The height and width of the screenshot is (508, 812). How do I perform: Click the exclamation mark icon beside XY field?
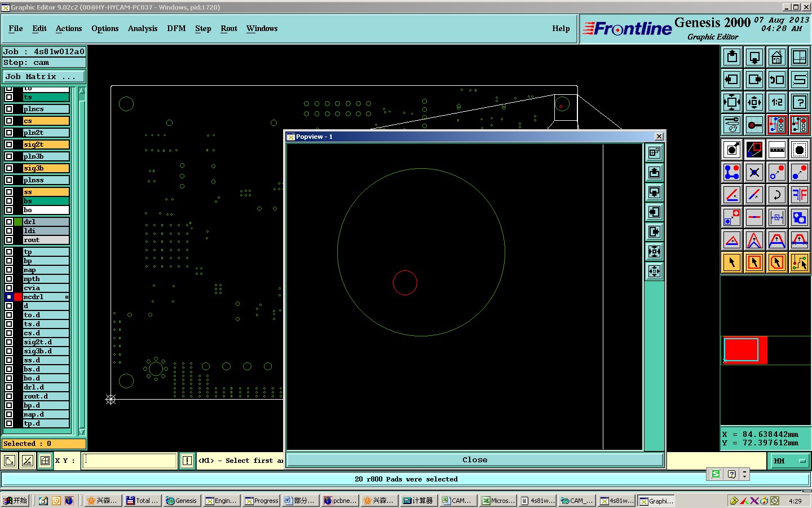[x=187, y=461]
